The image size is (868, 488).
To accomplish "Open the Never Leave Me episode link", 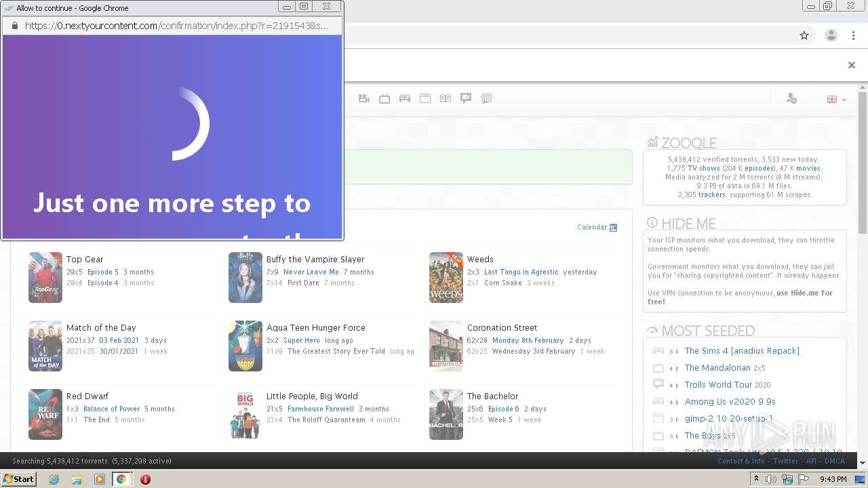I will (311, 272).
